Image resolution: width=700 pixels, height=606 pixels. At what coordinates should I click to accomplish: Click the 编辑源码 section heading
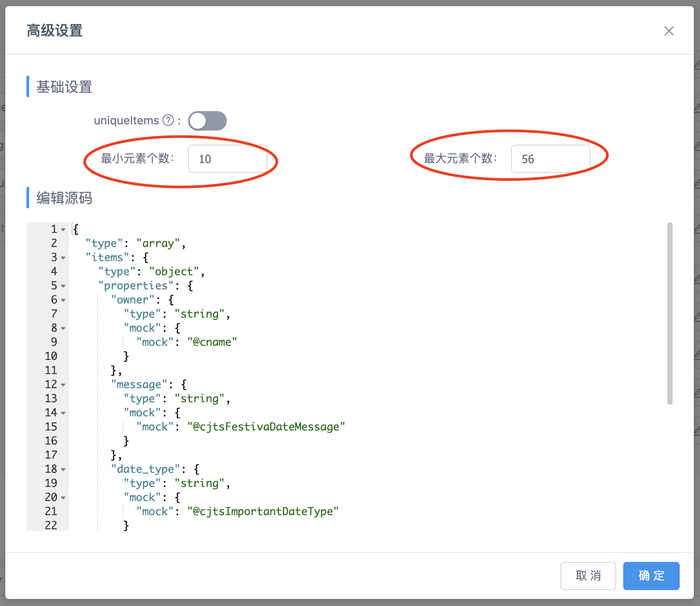[x=64, y=198]
